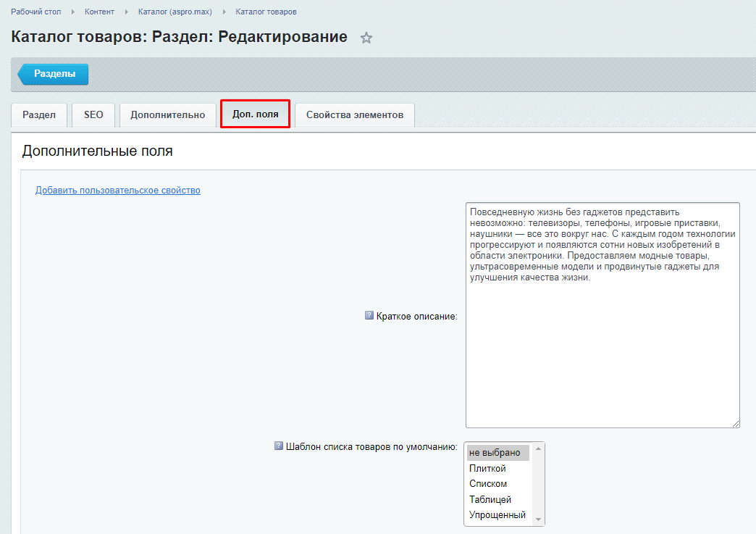Add page to favorites with star icon
The image size is (756, 534).
coord(366,38)
